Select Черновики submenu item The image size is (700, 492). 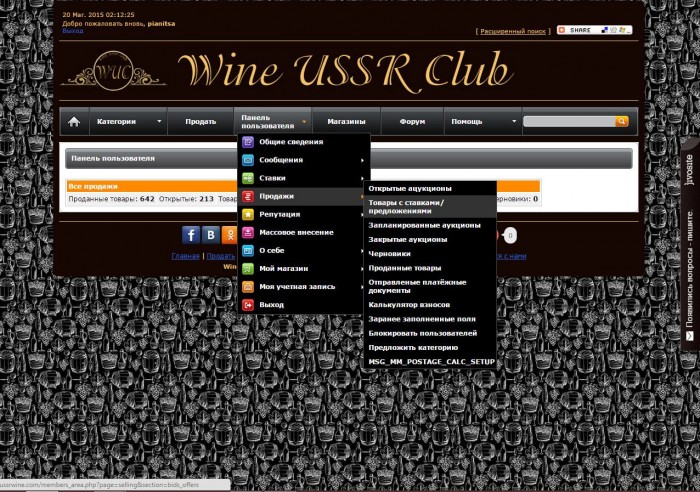430,254
